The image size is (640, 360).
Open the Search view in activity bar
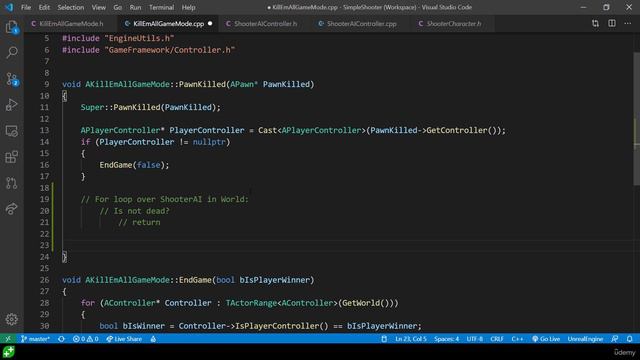point(11,52)
